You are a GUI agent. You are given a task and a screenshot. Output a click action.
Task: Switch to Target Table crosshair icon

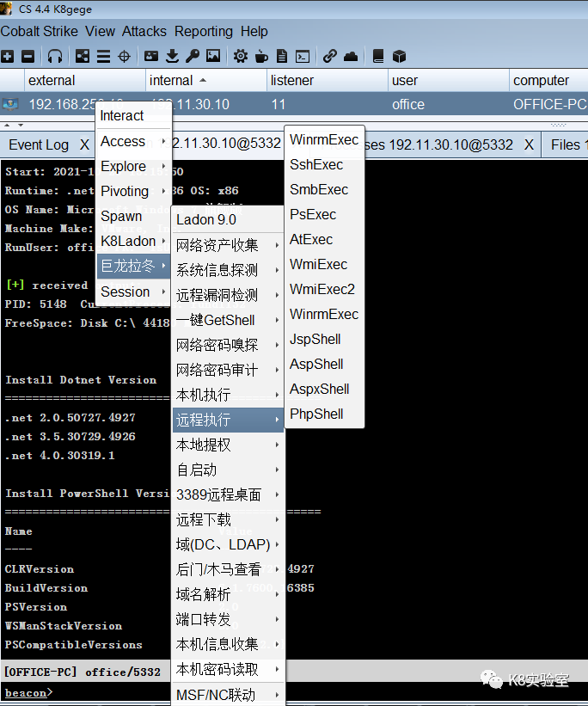124,56
